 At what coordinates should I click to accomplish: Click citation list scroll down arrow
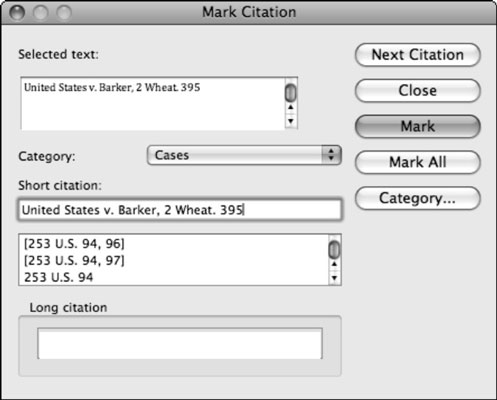pyautogui.click(x=334, y=278)
